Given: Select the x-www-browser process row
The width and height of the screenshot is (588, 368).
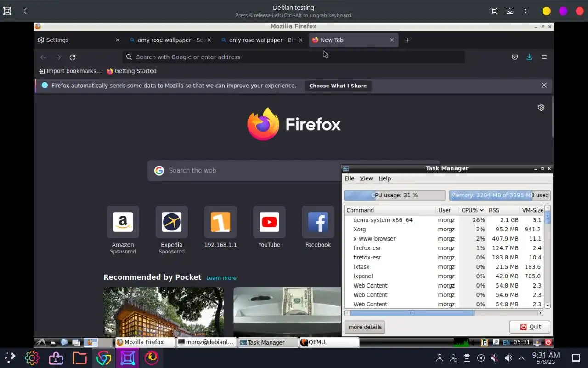Looking at the screenshot, I should (x=444, y=239).
